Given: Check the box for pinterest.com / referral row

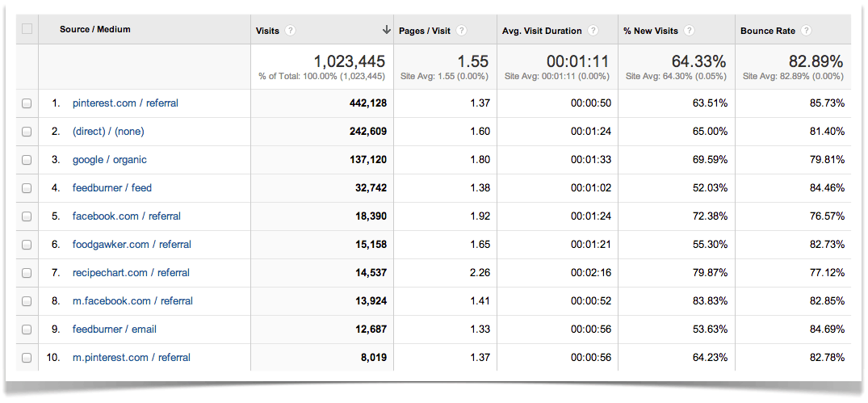Looking at the screenshot, I should (27, 103).
